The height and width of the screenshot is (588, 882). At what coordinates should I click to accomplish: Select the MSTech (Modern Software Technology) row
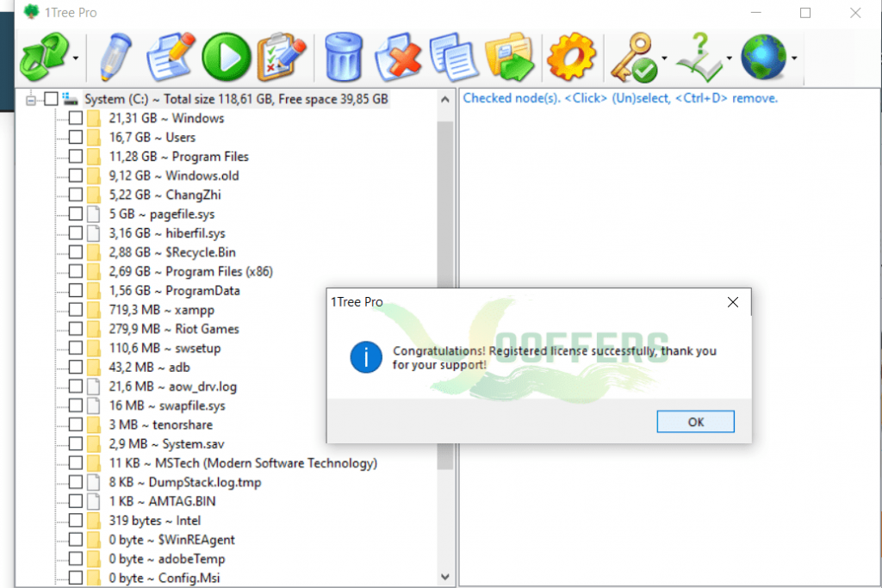click(x=243, y=462)
